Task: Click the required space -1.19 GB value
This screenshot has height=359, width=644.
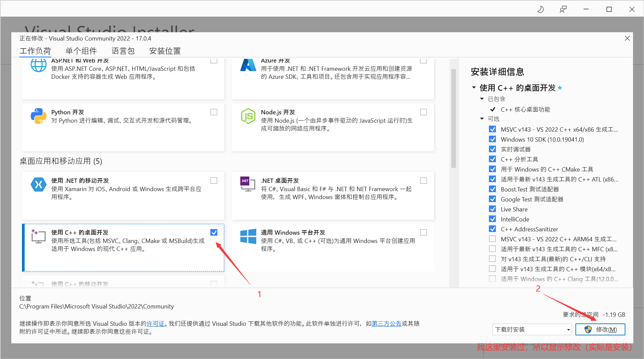Action: [614, 314]
